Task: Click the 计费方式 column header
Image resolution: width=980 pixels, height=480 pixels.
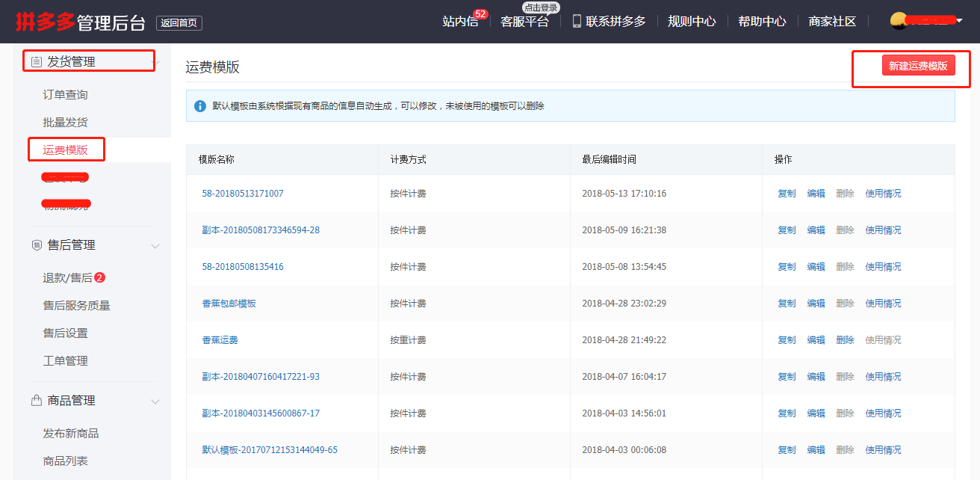Action: [x=409, y=160]
